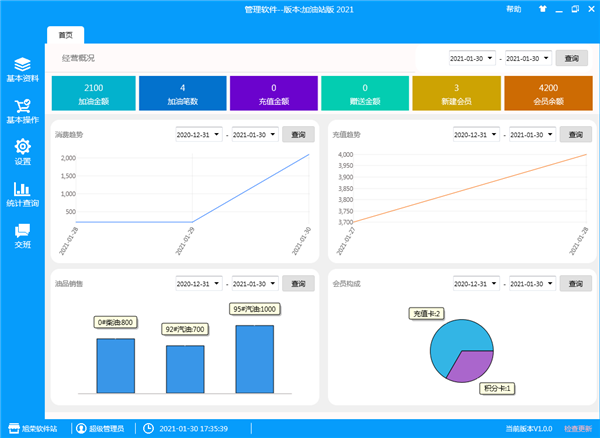Screen dimensions: 600x438
Task: Switch to the 首页 tab
Action: tap(65, 34)
